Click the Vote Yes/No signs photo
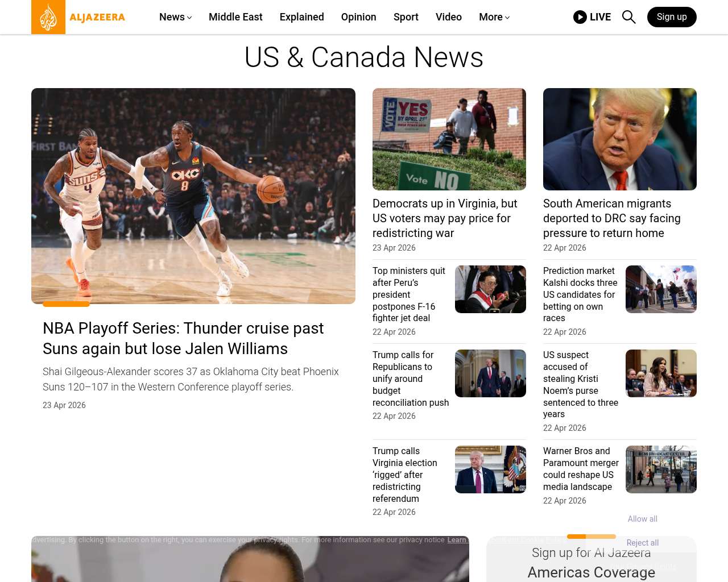The height and width of the screenshot is (582, 728). click(x=449, y=139)
